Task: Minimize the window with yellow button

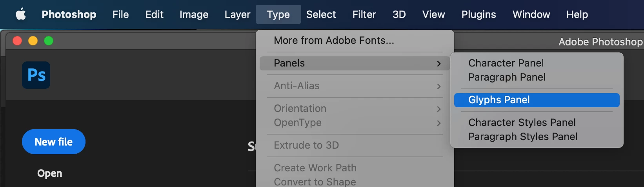Action: pos(33,41)
